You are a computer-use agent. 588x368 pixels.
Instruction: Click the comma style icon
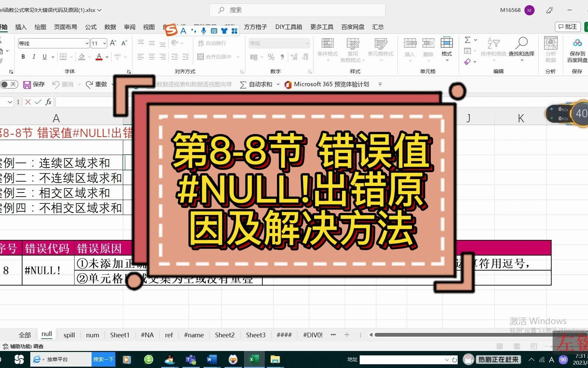[282, 57]
